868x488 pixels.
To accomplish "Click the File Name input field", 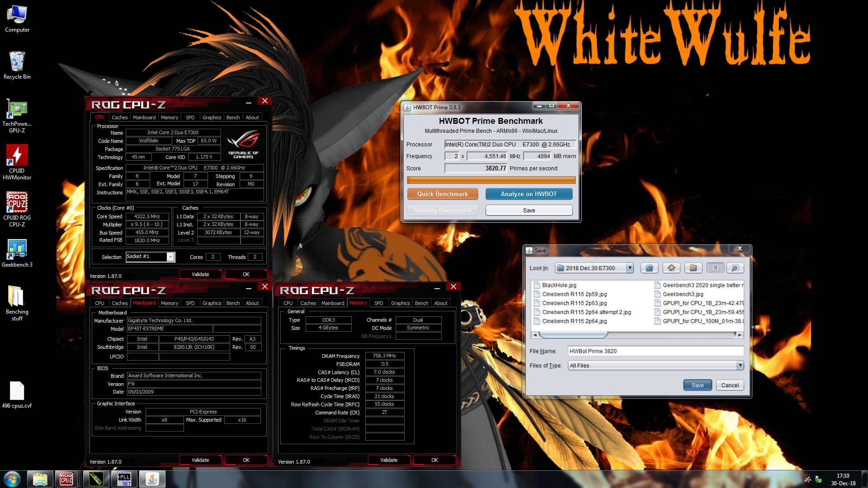I will [x=656, y=351].
